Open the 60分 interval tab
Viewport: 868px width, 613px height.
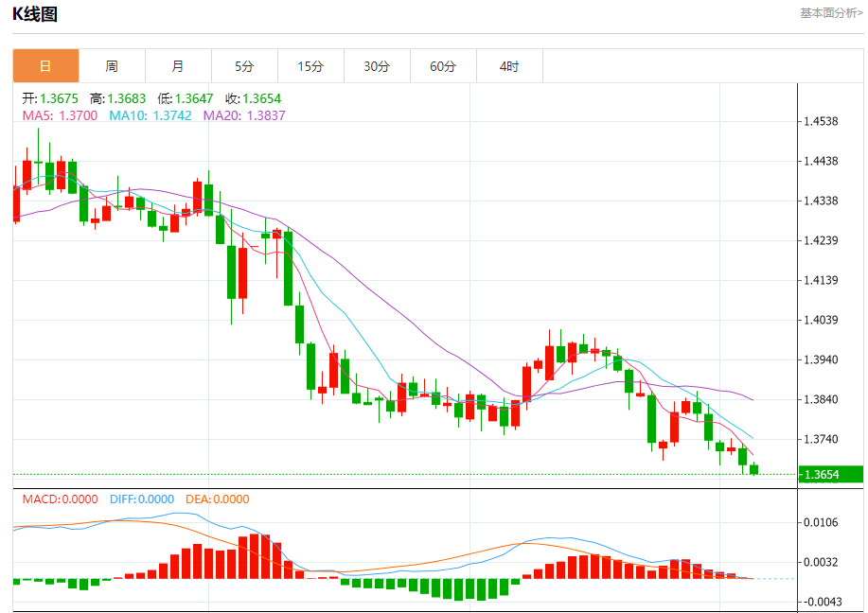pyautogui.click(x=443, y=66)
